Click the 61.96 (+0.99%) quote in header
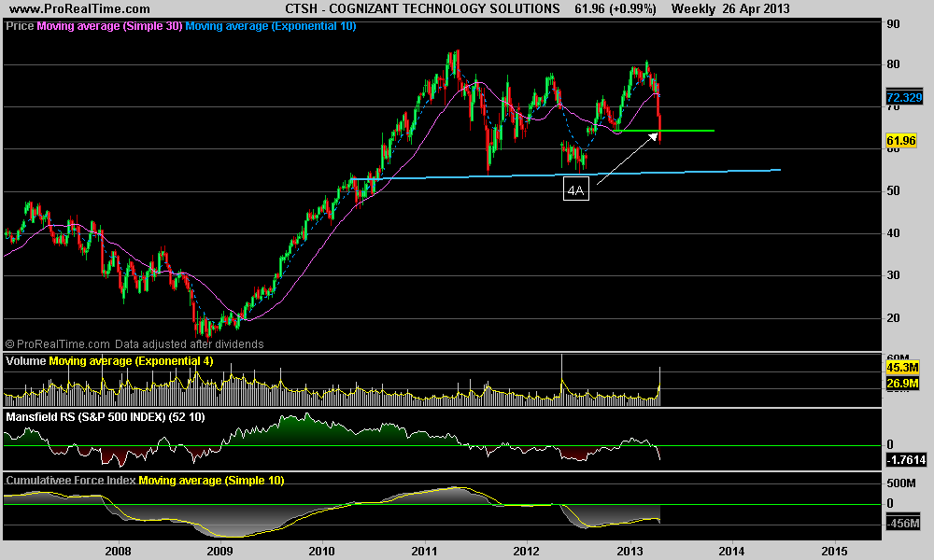 tap(616, 9)
